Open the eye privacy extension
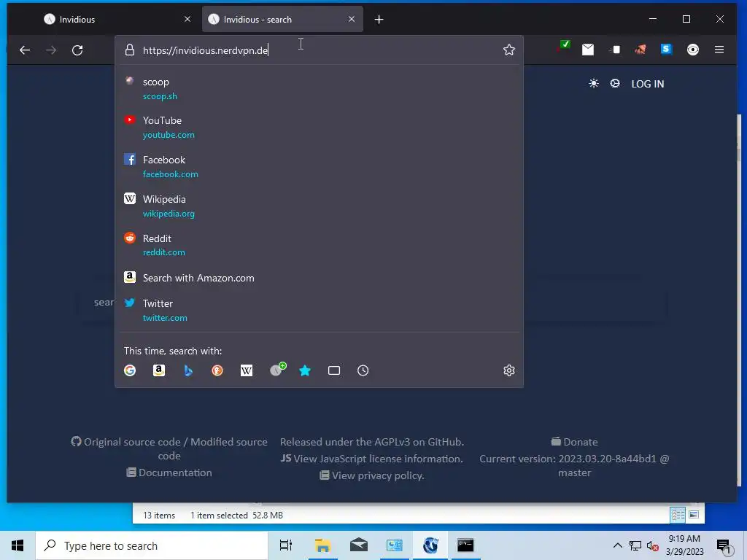The height and width of the screenshot is (560, 747). (x=693, y=50)
